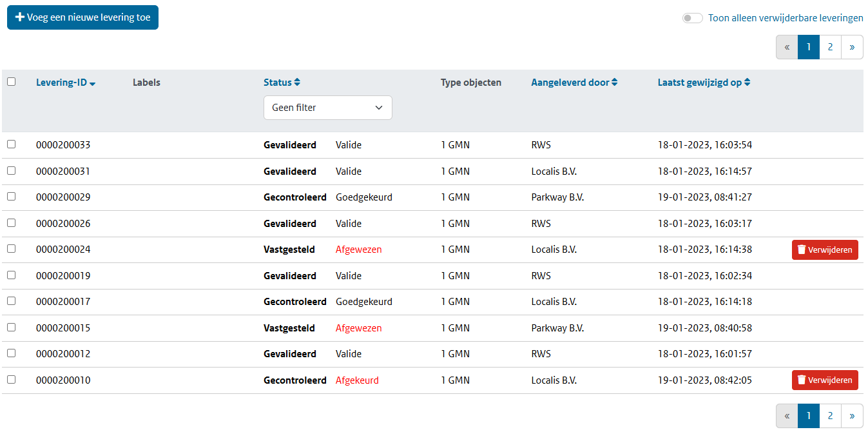868x432 pixels.
Task: Toggle 'Toon alleen verwijderbare leveringen' switch
Action: 692,18
